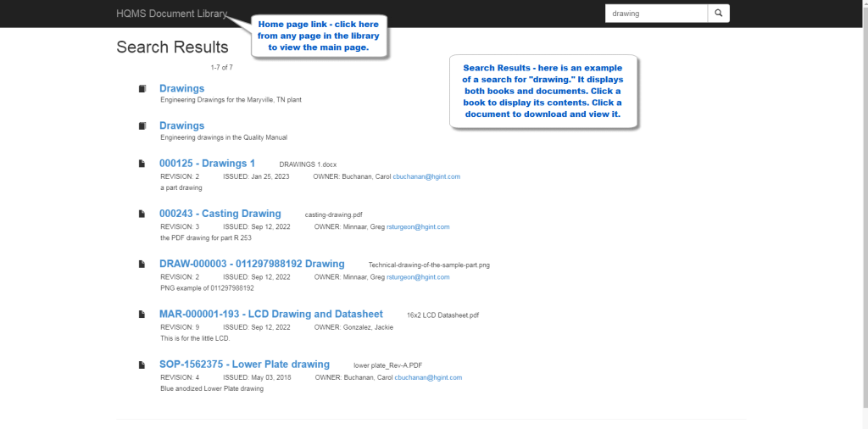The width and height of the screenshot is (868, 429).
Task: Click file name Technical-drawing-of-the-sample-part.png
Action: [x=429, y=265]
